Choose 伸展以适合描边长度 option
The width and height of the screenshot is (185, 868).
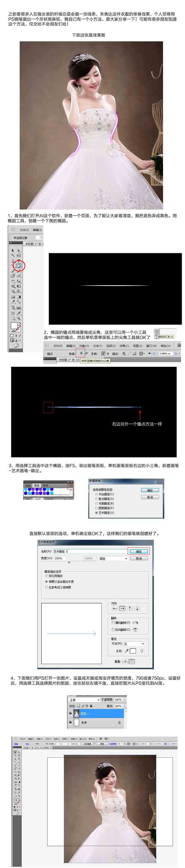(x=59, y=582)
